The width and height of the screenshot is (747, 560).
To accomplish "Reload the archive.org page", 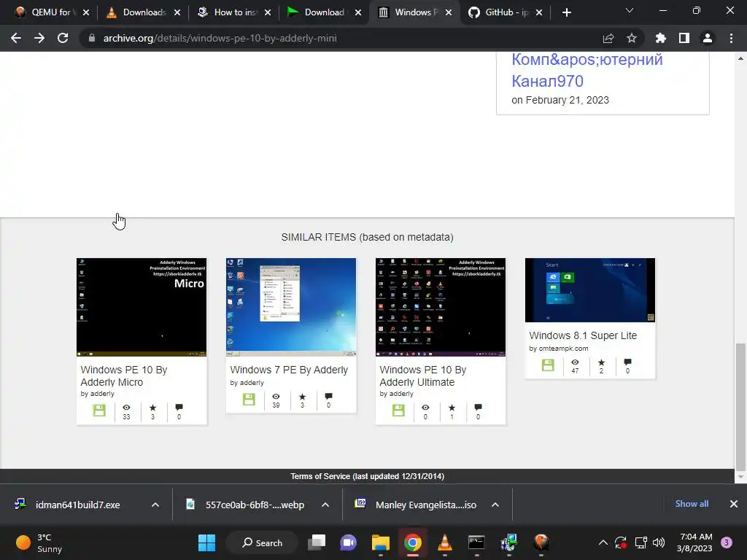I will (63, 38).
